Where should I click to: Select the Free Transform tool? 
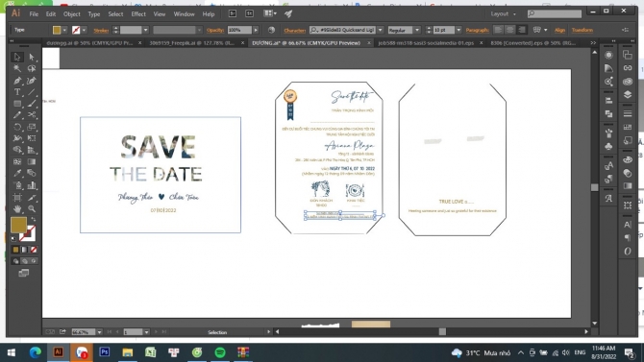[32, 138]
